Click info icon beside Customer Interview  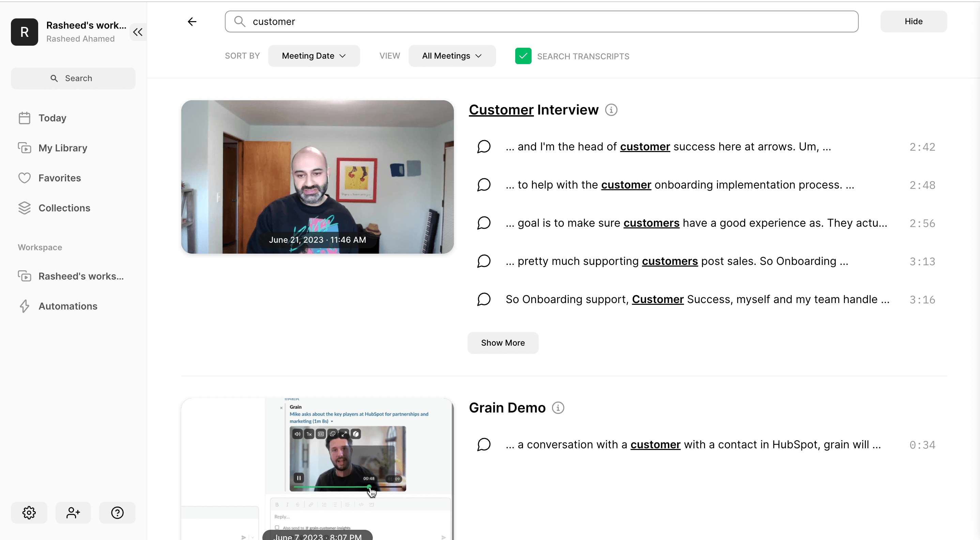611,110
